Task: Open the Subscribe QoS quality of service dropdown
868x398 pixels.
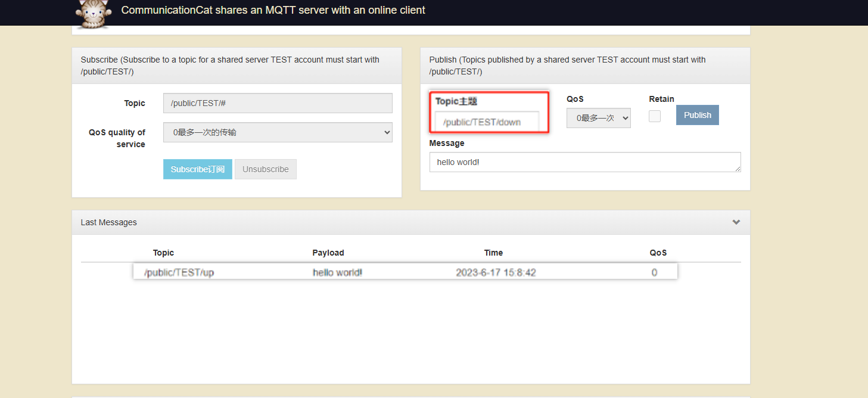Action: pos(278,132)
